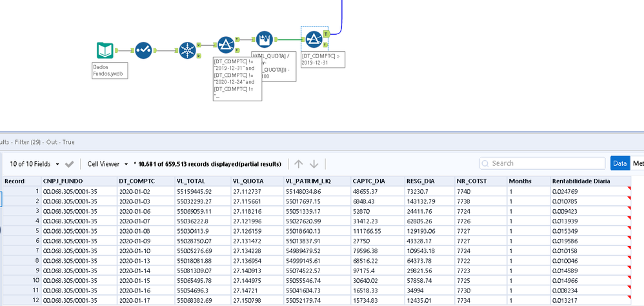Image resolution: width=644 pixels, height=306 pixels.
Task: Click the Unique tool's U output anchor
Action: (199, 45)
